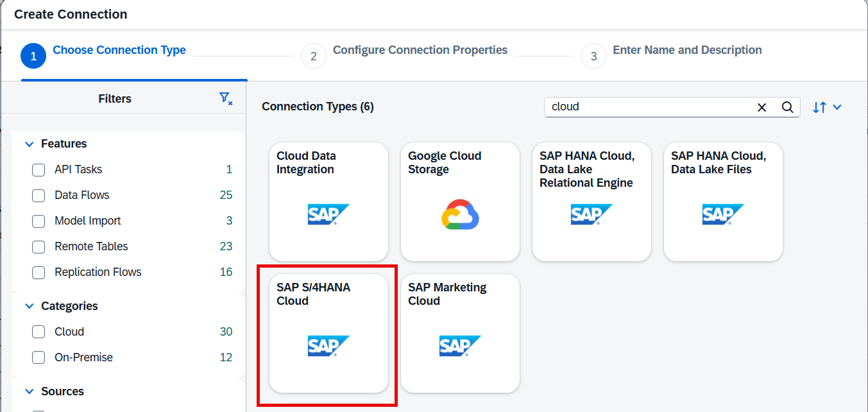Image resolution: width=868 pixels, height=412 pixels.
Task: Click the filter reset icon above Filters panel
Action: click(226, 99)
